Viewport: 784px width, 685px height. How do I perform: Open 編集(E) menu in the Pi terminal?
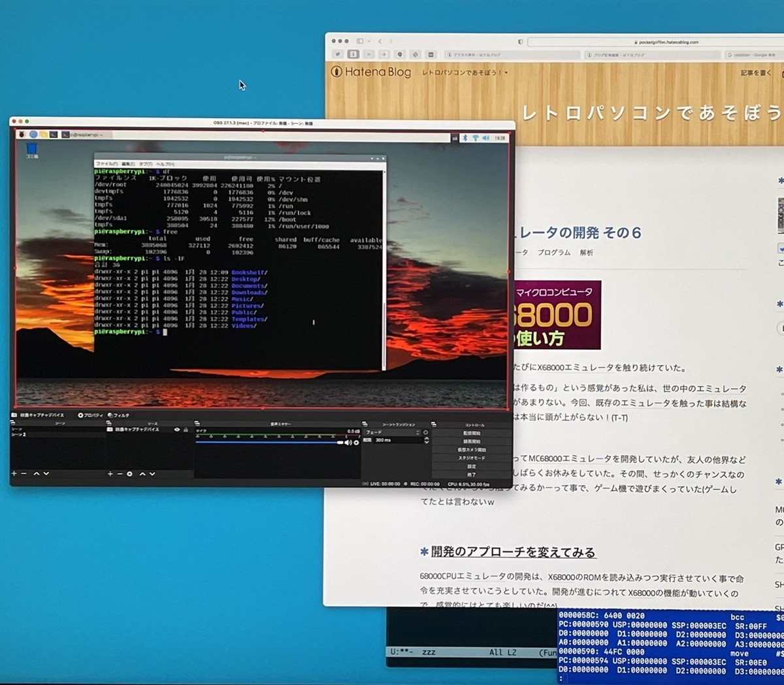[x=129, y=164]
